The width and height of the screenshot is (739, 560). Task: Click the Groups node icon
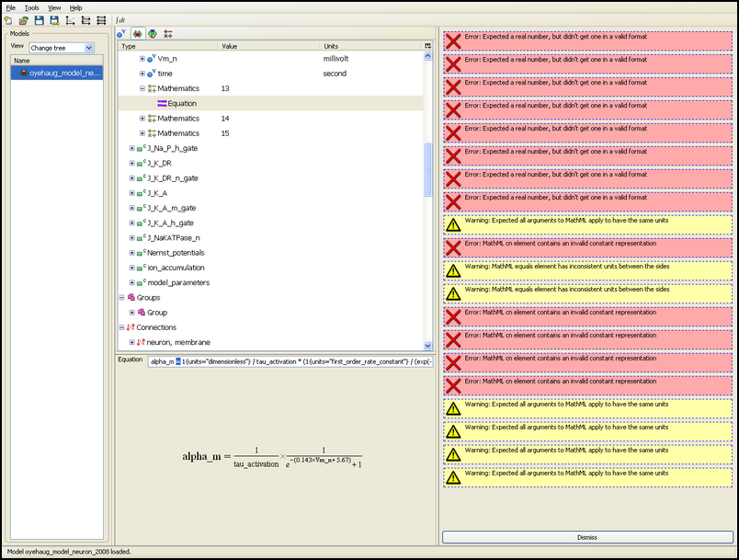131,297
